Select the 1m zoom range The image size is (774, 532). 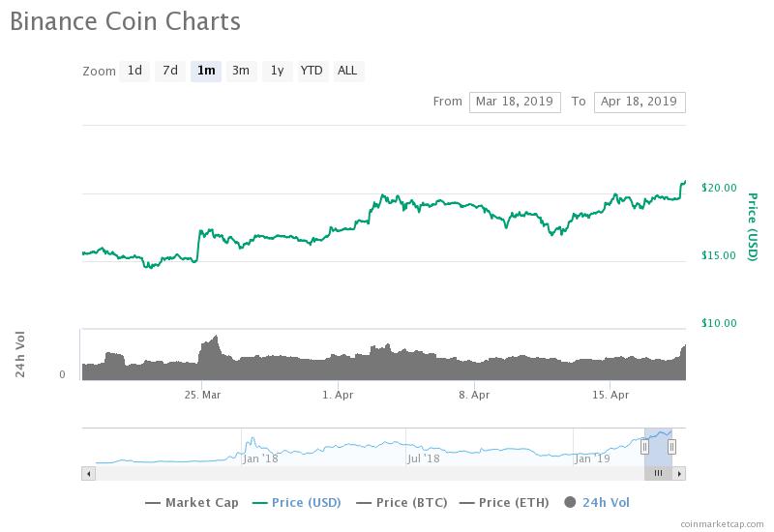click(x=206, y=71)
